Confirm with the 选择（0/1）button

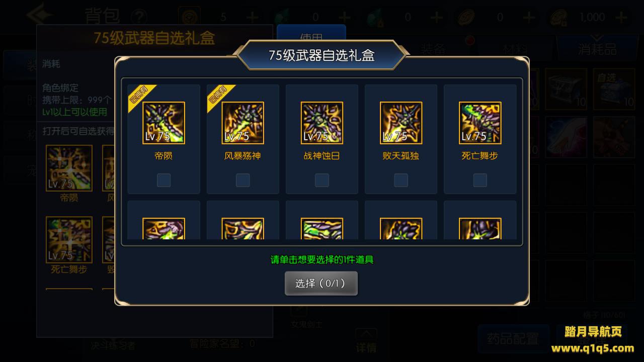[321, 283]
